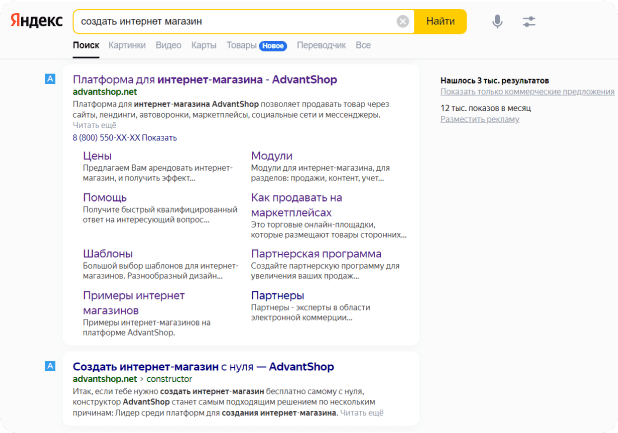Click advantshop.net URL under first result

[x=105, y=92]
